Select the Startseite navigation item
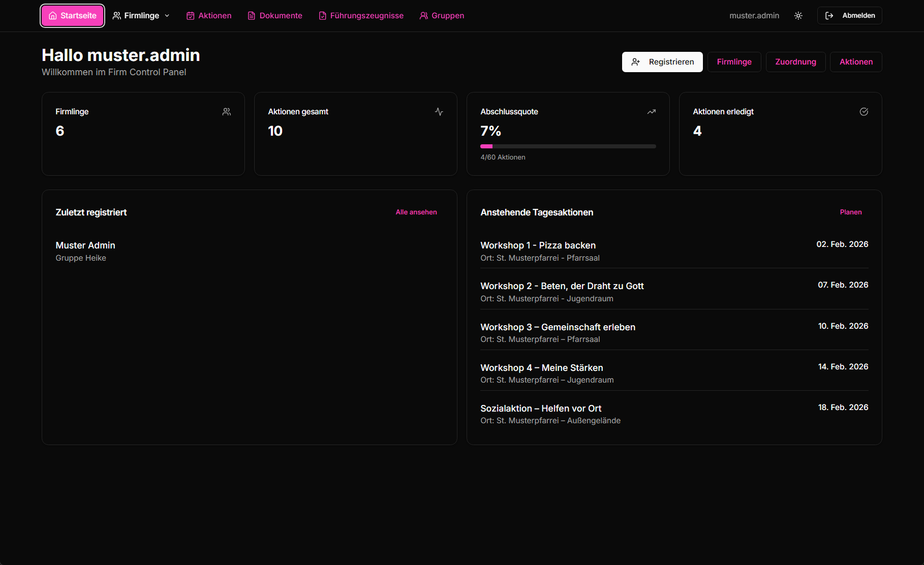 [72, 15]
